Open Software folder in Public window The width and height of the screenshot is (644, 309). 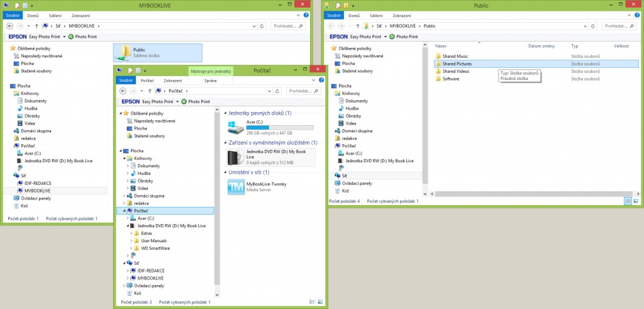point(450,79)
